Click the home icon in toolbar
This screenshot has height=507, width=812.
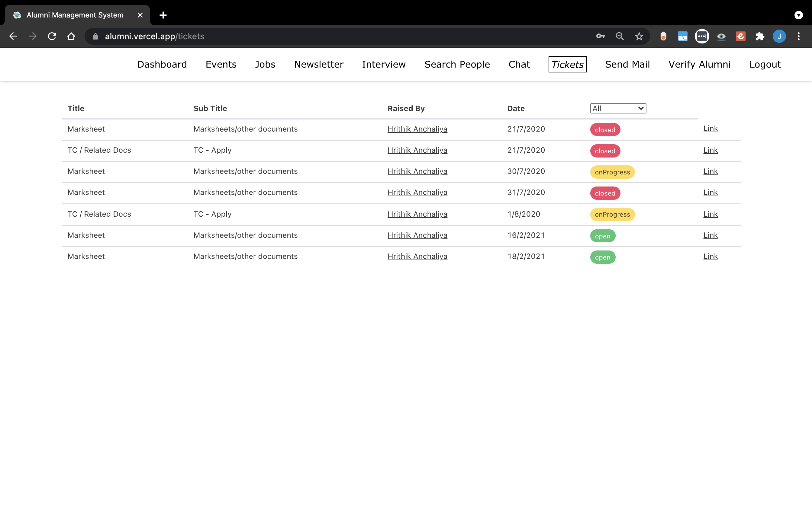pos(71,36)
